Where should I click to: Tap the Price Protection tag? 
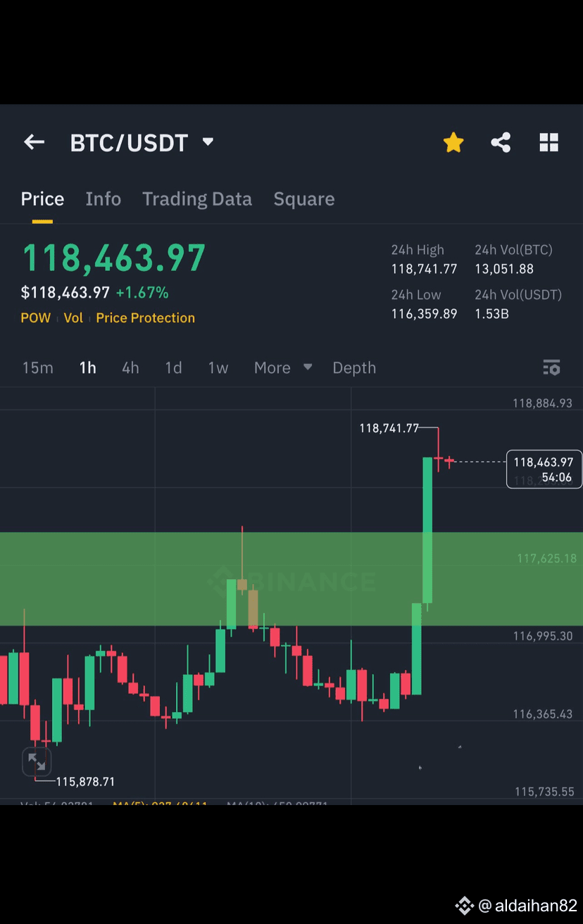click(x=146, y=318)
